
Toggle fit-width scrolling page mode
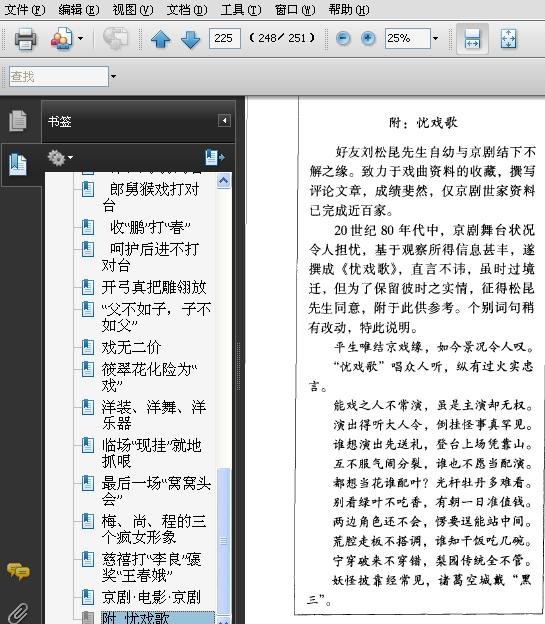[472, 39]
